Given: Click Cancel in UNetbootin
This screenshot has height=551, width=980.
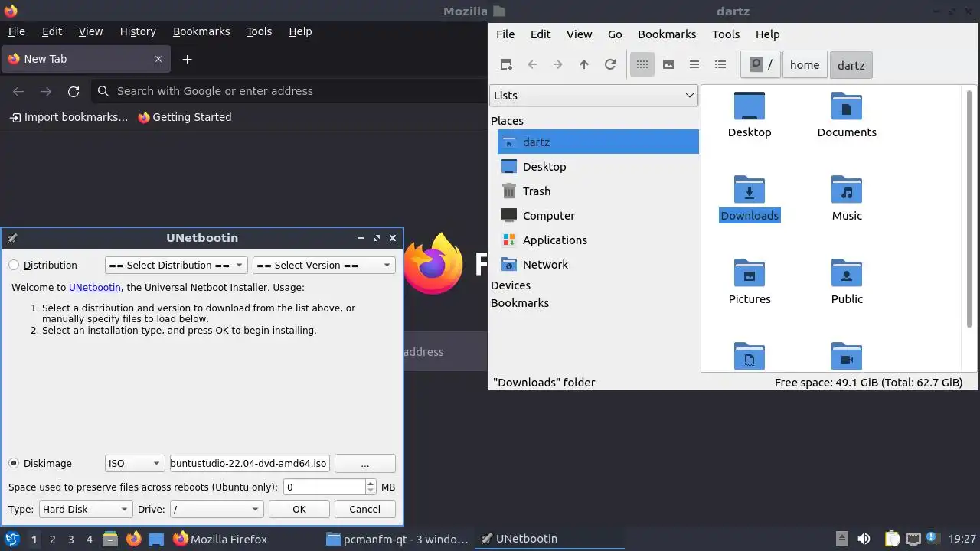Looking at the screenshot, I should [365, 510].
